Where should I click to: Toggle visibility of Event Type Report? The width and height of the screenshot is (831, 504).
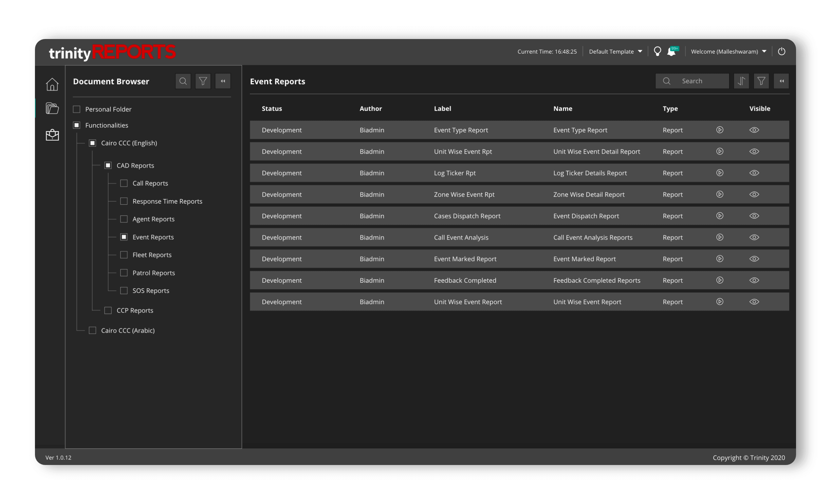[x=754, y=130]
